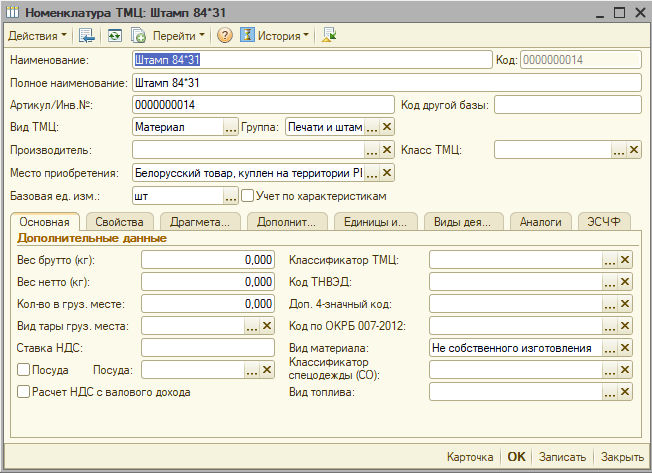The image size is (652, 473).
Task: Open selection for Код ТНВЭД field
Action: [x=608, y=282]
